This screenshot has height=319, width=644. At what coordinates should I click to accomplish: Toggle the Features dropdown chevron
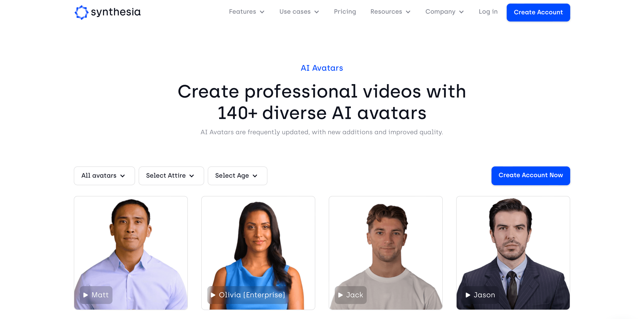(x=262, y=12)
